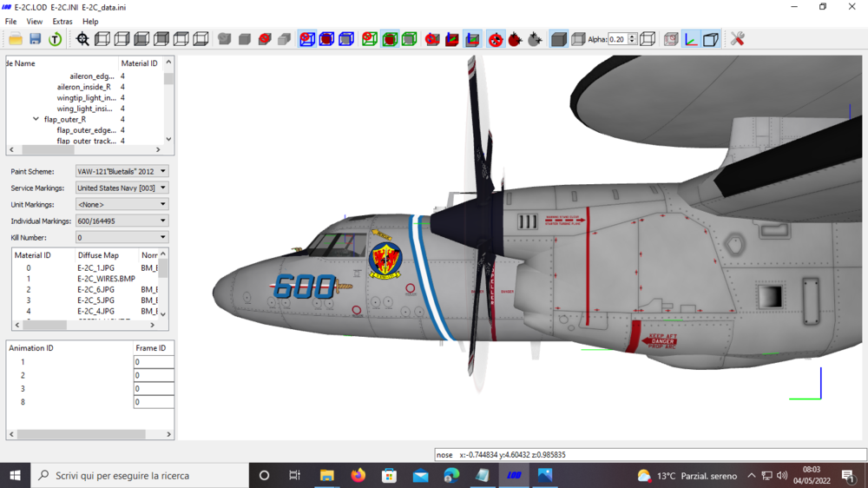Click the black wireframe cube after Alpha field

648,39
